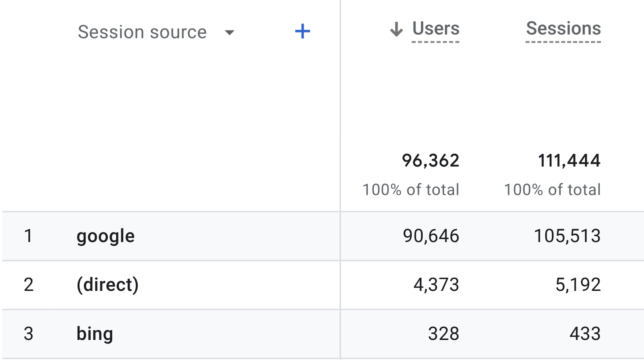
Task: Click bing Sessions value 433
Action: click(585, 334)
